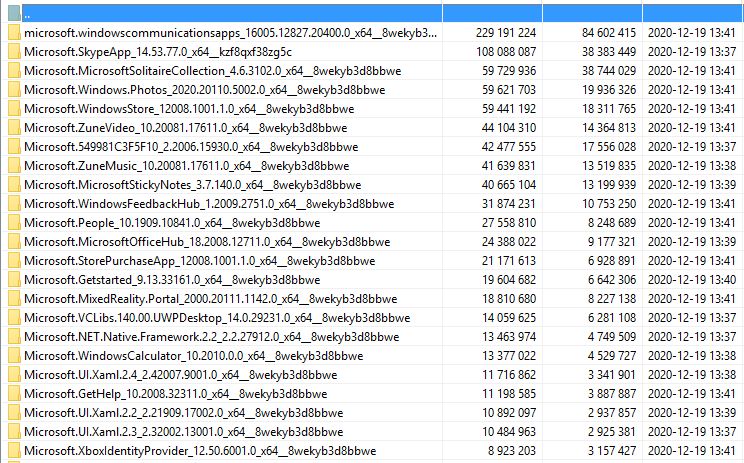Screen dimensions: 744x463
Task: Click the Microsoft.People folder icon
Action: [x=14, y=222]
